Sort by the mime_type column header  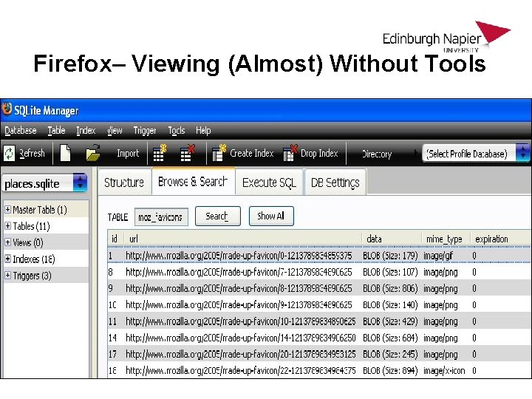pyautogui.click(x=445, y=239)
